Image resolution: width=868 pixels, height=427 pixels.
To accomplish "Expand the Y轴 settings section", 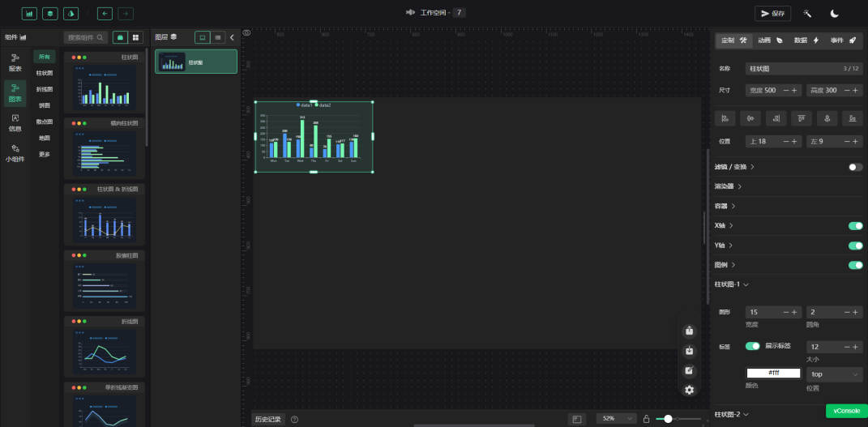I will coord(724,246).
